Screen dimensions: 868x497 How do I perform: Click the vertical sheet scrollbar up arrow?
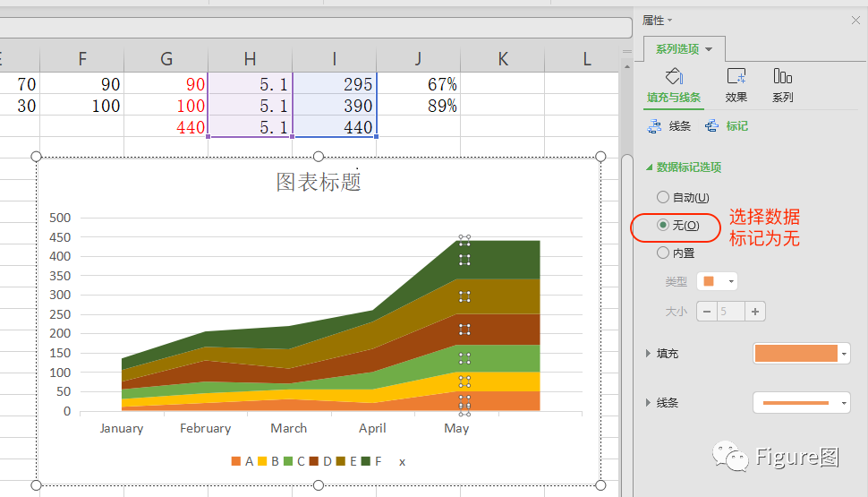626,66
